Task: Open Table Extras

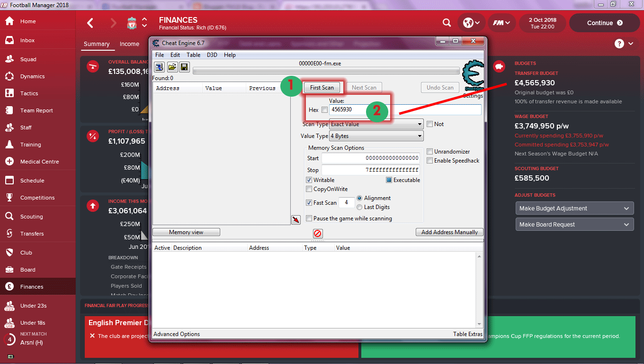Action: click(468, 334)
